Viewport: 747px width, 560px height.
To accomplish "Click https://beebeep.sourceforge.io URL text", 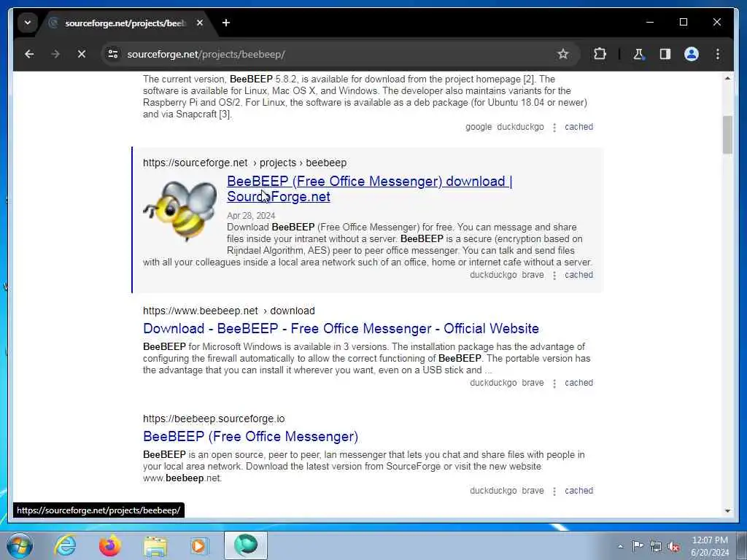I will click(x=214, y=419).
